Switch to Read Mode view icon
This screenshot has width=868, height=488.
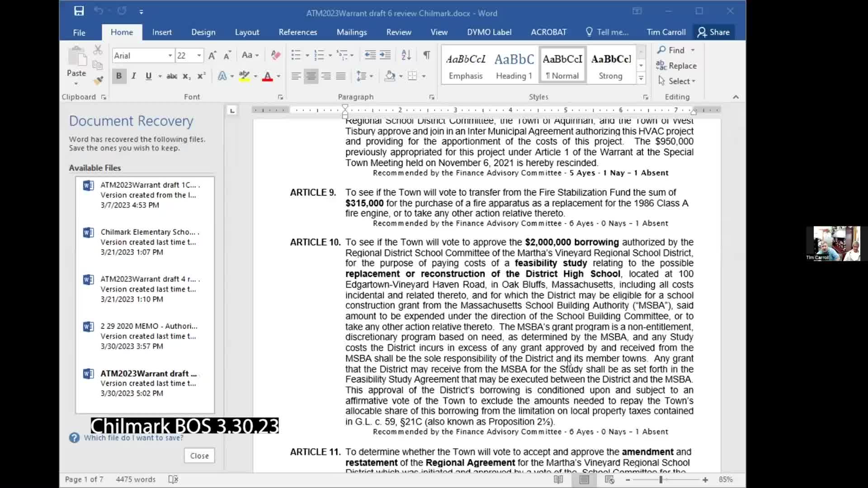pos(558,479)
